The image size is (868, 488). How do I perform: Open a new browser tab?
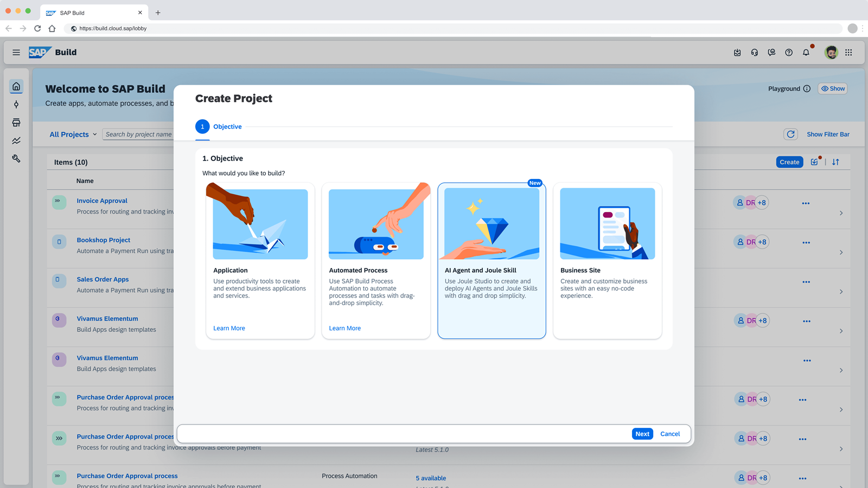(x=158, y=12)
